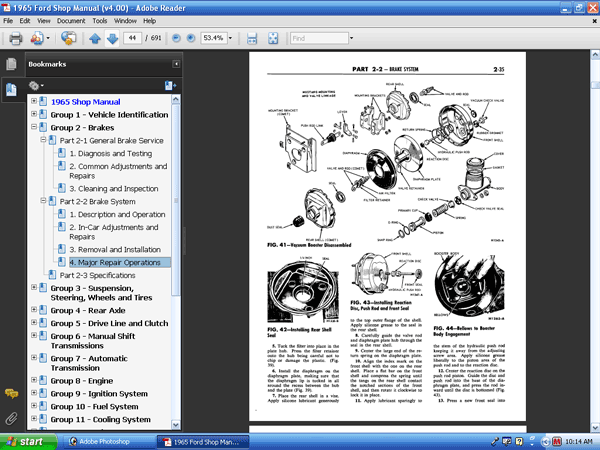Click the fit page full screen icon
600x450 pixels.
[x=273, y=38]
